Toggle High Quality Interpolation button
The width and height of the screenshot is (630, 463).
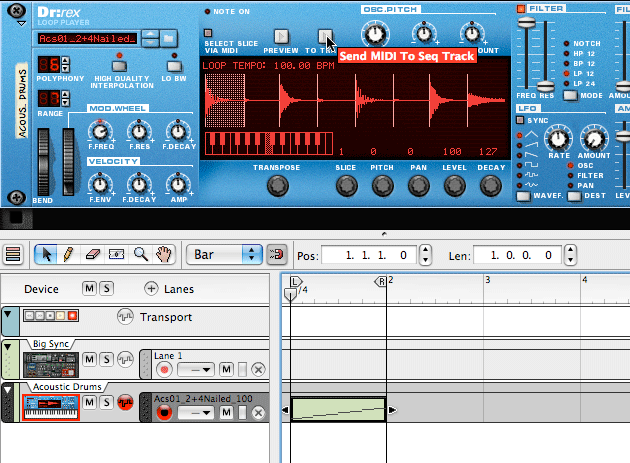click(119, 66)
